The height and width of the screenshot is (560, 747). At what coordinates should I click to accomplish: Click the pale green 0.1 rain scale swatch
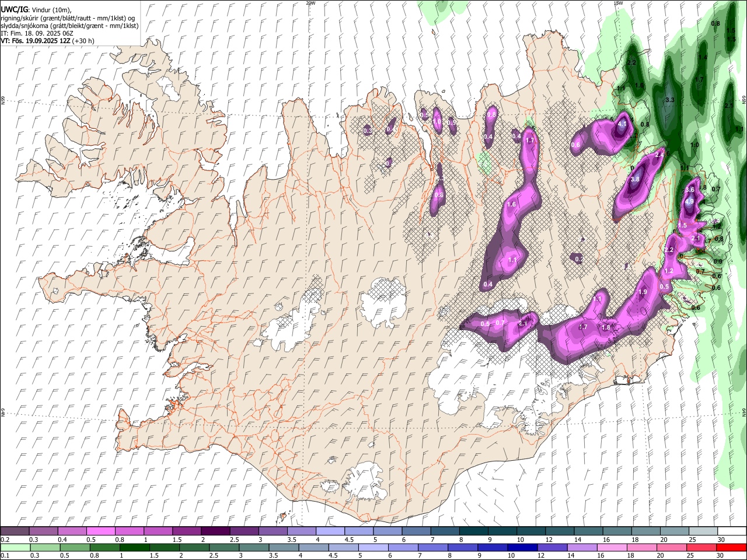[x=15, y=547]
